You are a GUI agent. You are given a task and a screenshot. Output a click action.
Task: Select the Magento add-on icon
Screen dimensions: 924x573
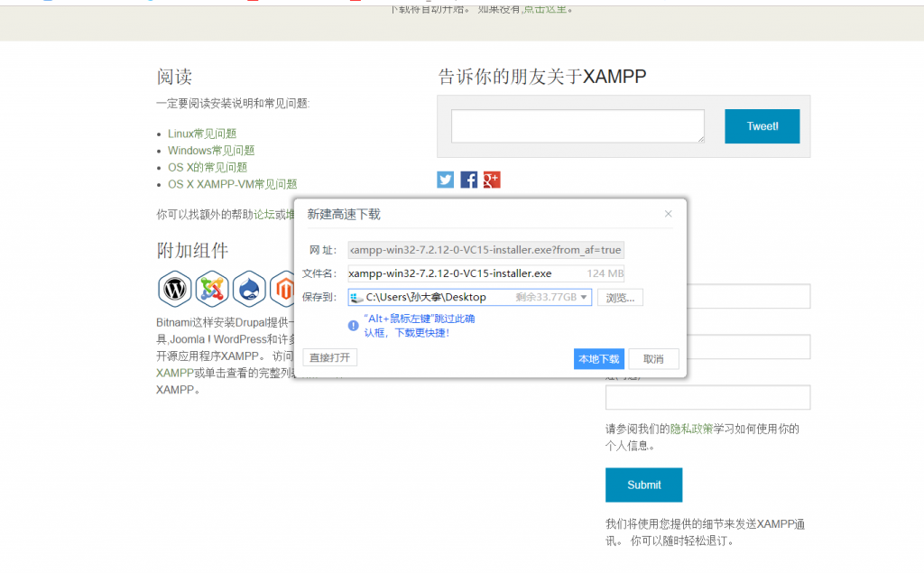tap(282, 289)
